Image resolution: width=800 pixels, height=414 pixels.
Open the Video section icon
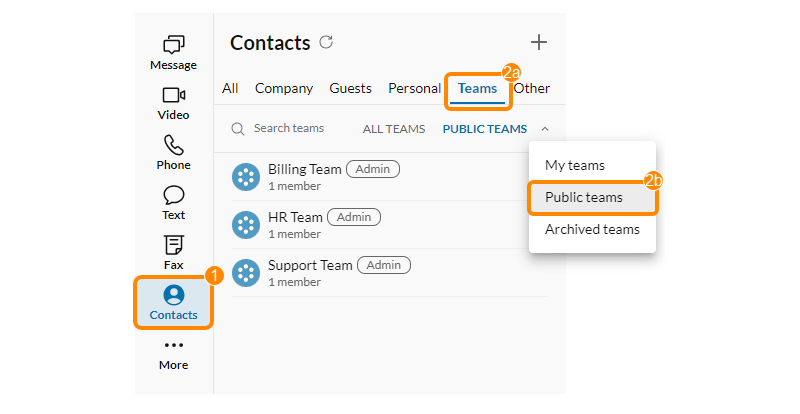pyautogui.click(x=173, y=95)
